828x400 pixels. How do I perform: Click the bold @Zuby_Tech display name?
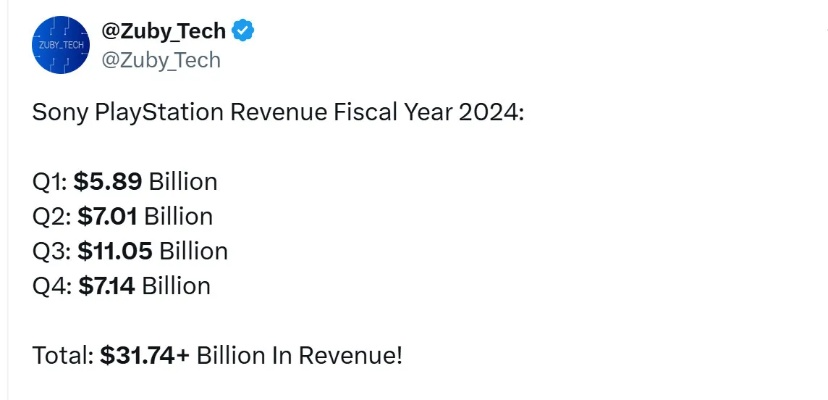(x=164, y=31)
